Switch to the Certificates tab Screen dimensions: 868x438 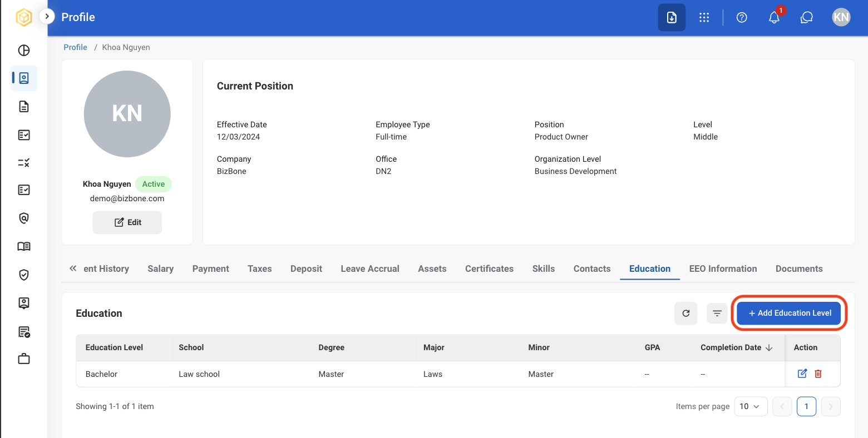[x=489, y=268]
